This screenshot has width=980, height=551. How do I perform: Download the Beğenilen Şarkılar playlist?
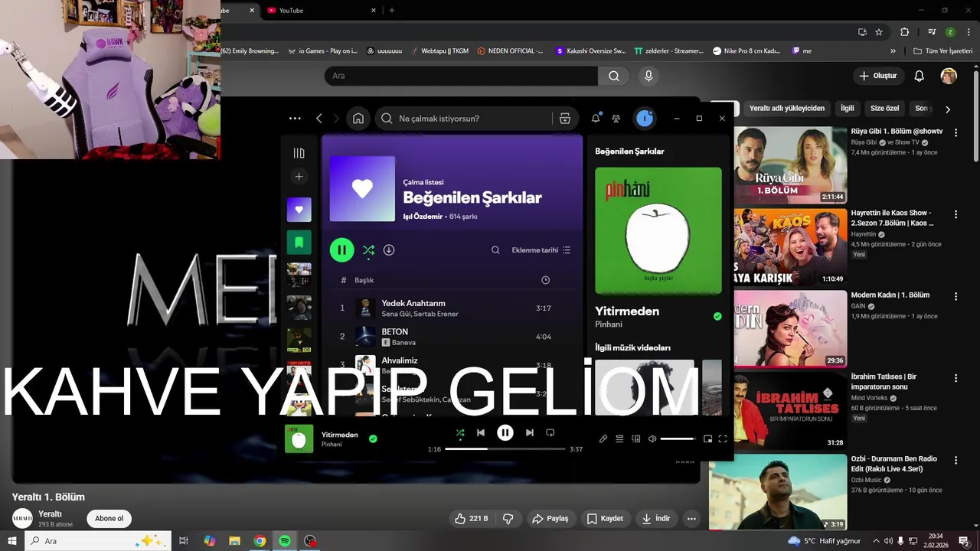[389, 250]
